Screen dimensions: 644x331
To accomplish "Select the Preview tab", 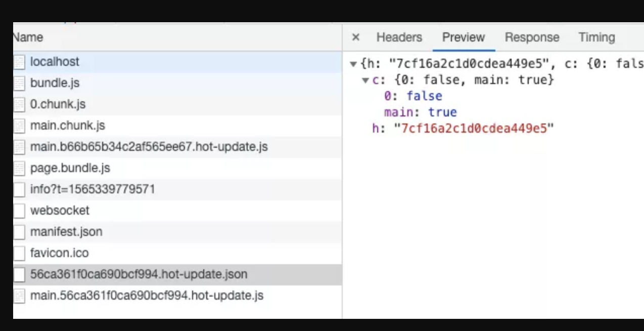I will 463,37.
